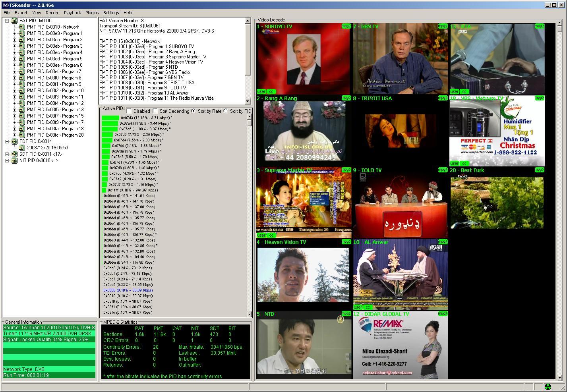Open the View menu
Viewport: 567px width, 392px height.
[37, 13]
